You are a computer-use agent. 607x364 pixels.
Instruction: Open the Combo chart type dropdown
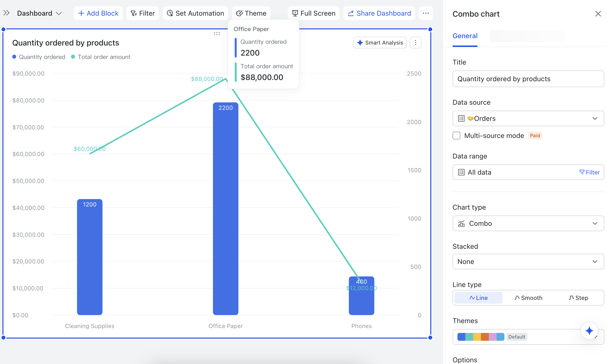pos(528,223)
